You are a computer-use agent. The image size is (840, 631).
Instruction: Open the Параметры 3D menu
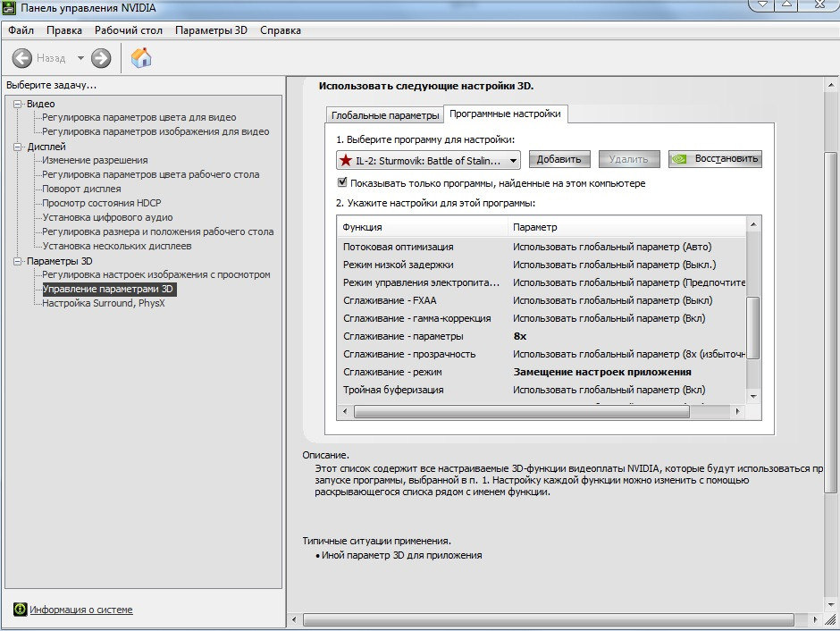point(211,30)
